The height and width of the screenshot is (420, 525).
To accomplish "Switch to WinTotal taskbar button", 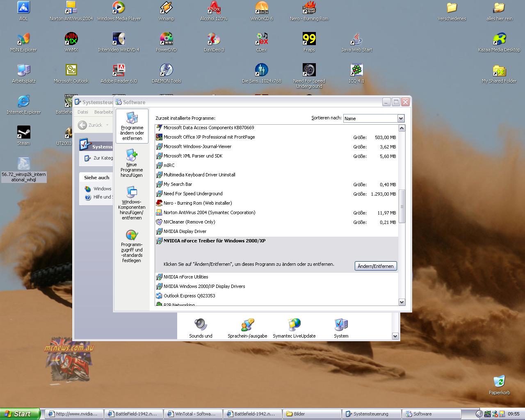I will 193,414.
